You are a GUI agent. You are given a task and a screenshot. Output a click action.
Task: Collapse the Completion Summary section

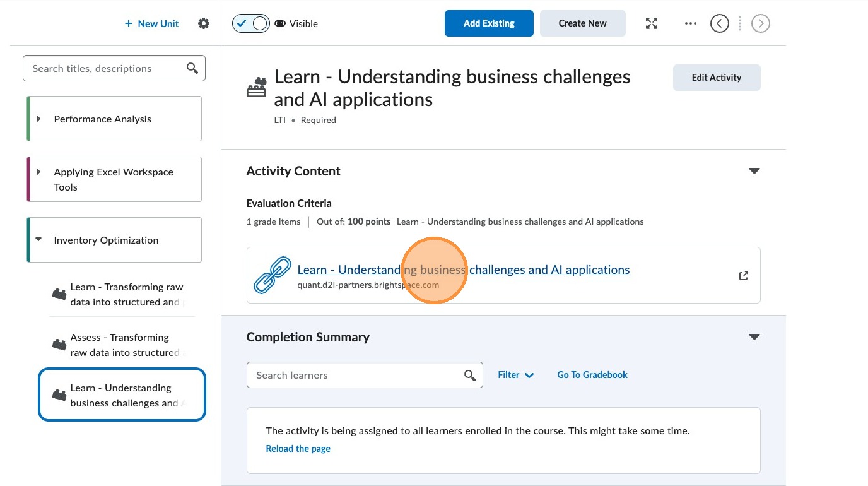(x=754, y=337)
